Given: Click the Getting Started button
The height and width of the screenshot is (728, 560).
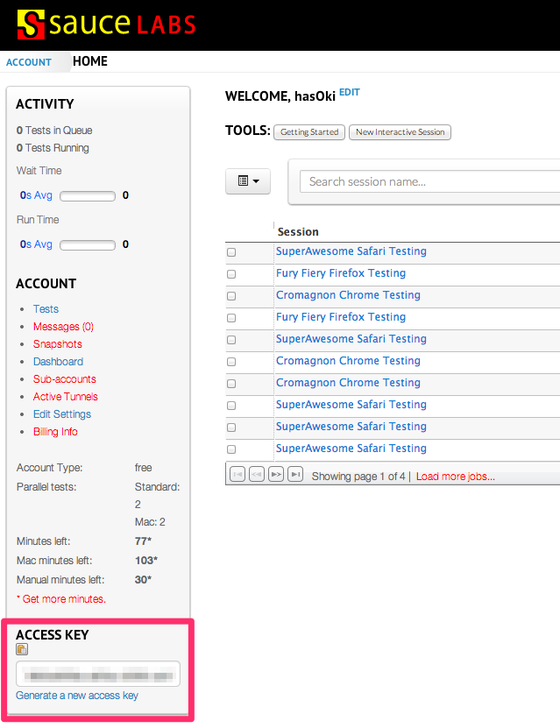Looking at the screenshot, I should (309, 132).
